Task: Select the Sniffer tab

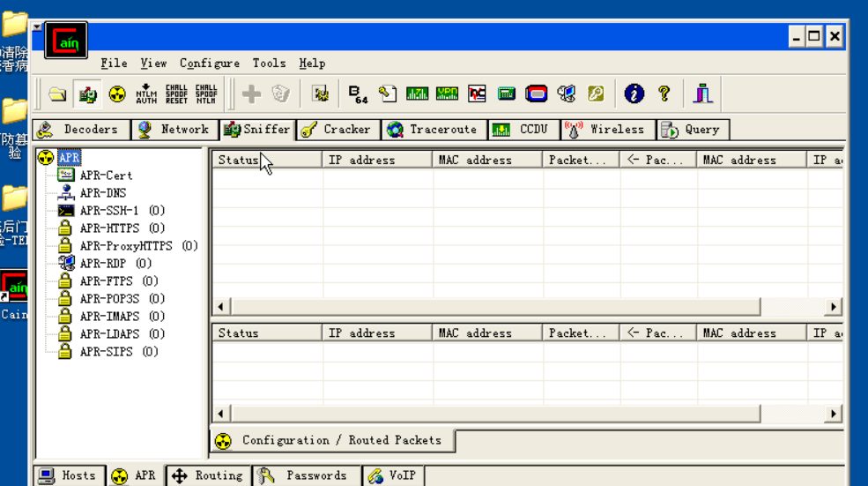Action: pyautogui.click(x=257, y=130)
